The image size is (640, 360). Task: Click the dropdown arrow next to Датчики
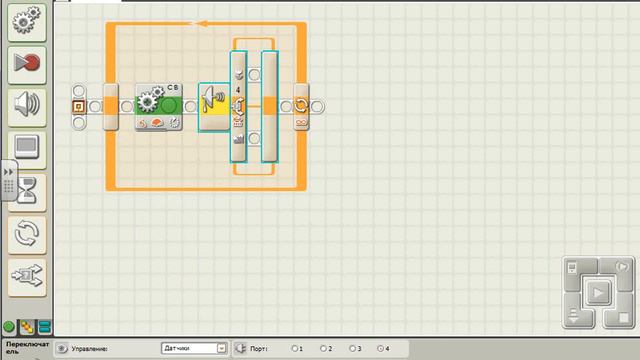pos(222,348)
